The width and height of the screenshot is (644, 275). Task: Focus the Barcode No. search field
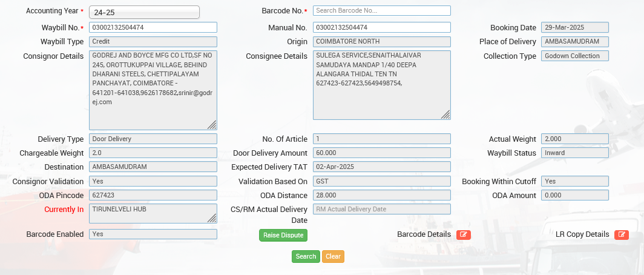click(381, 10)
